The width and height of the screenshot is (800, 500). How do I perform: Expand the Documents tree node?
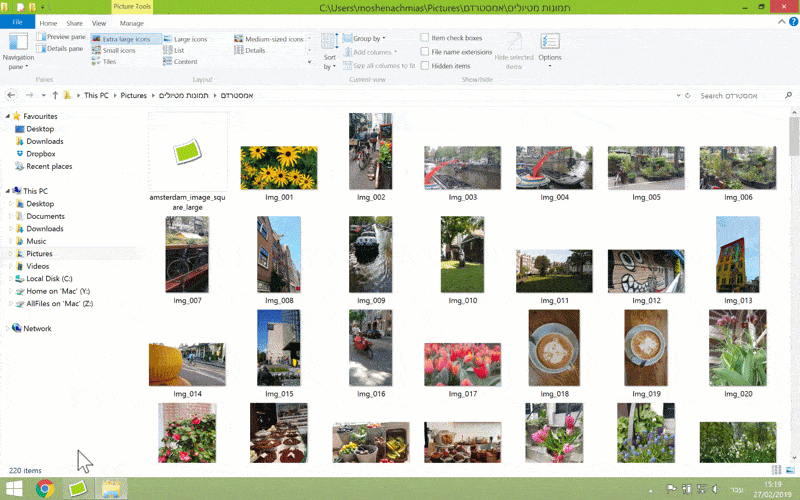click(x=9, y=216)
